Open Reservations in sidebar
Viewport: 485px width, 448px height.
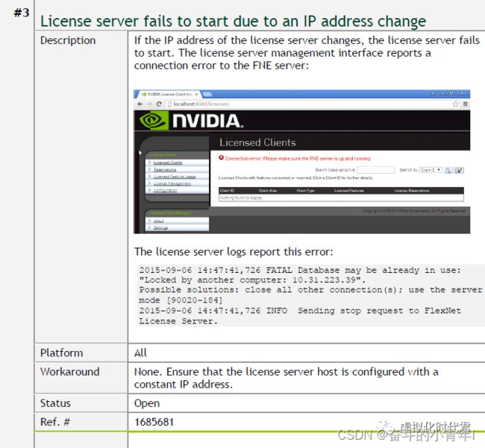(x=165, y=170)
